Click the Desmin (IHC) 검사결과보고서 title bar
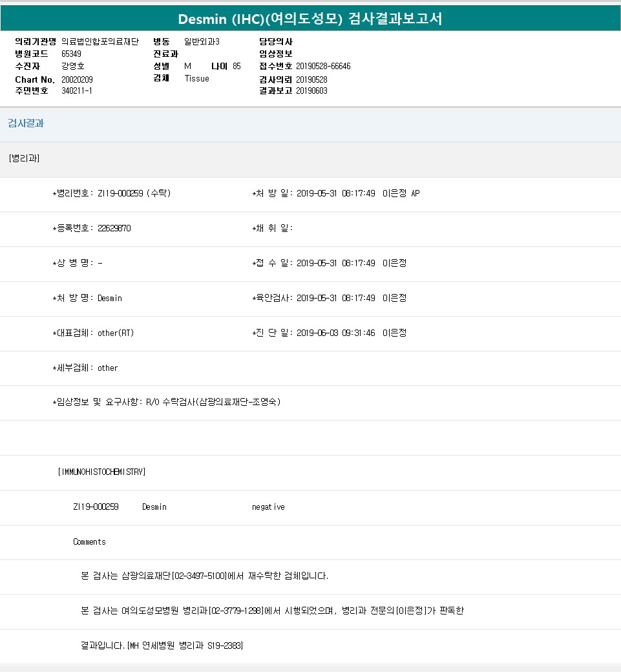Image resolution: width=621 pixels, height=672 pixels. [310, 19]
